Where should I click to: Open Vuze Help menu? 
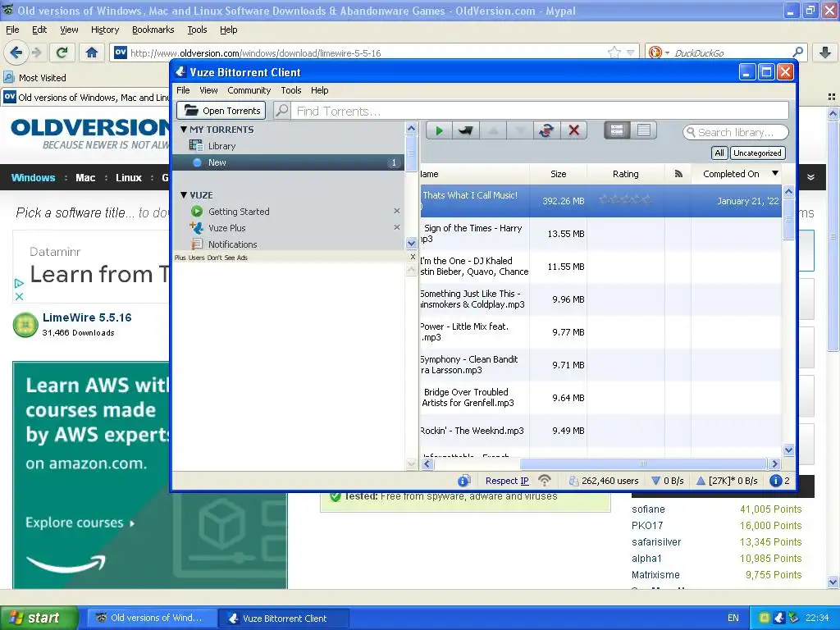pyautogui.click(x=319, y=90)
